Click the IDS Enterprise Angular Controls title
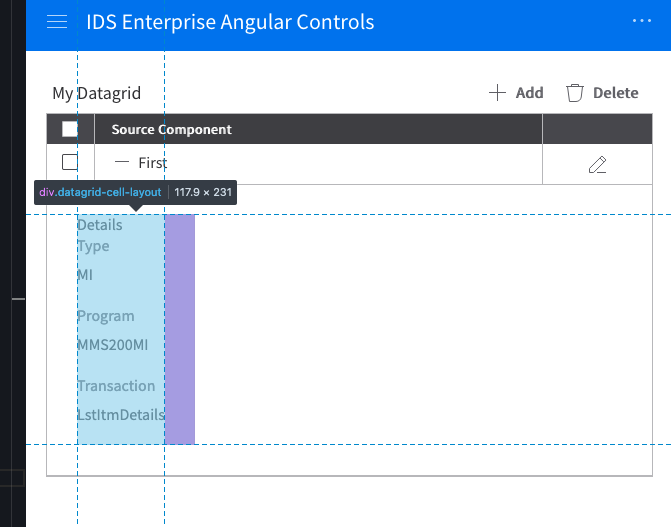This screenshot has width=671, height=527. pos(230,22)
